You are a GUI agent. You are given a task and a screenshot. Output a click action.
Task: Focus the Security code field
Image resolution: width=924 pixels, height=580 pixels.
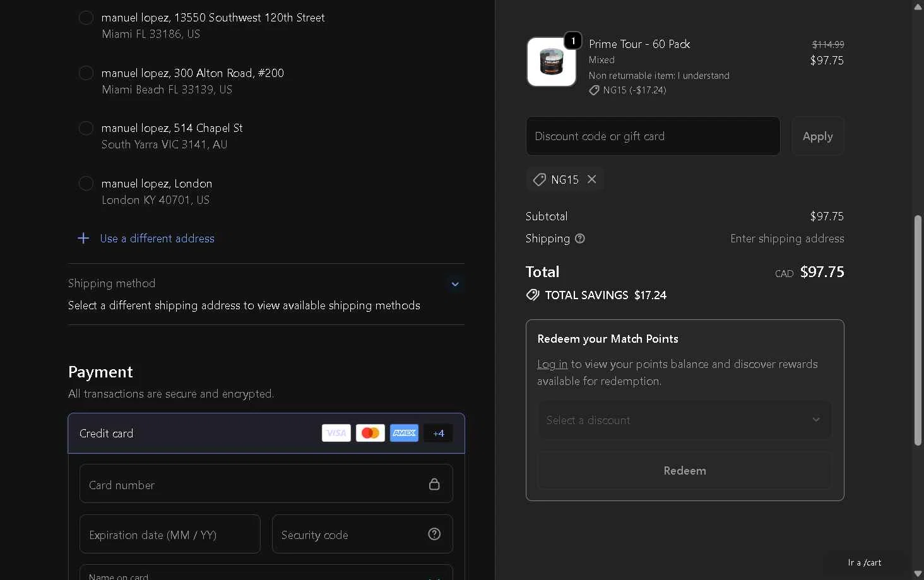click(x=362, y=534)
